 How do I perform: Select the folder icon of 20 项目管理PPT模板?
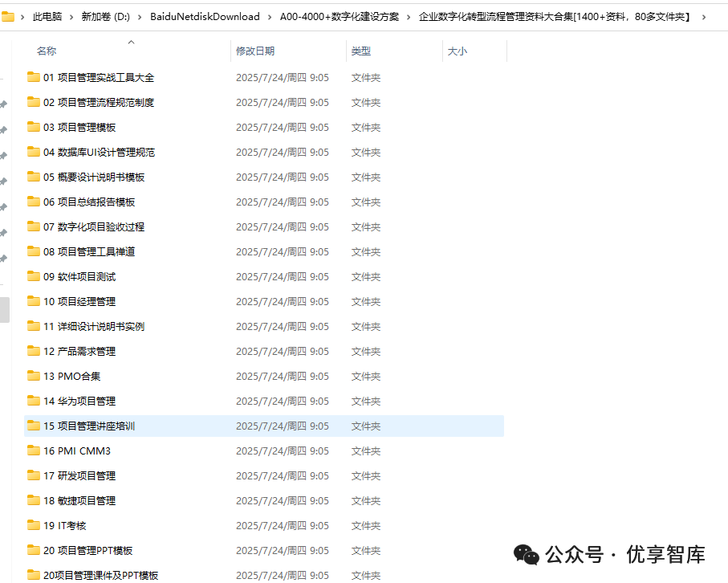pyautogui.click(x=33, y=550)
